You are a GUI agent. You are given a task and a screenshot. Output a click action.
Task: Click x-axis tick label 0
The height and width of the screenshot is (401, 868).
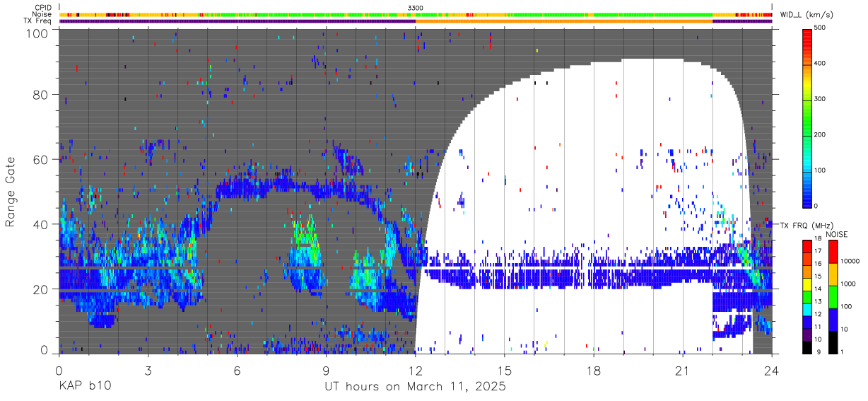tap(58, 371)
